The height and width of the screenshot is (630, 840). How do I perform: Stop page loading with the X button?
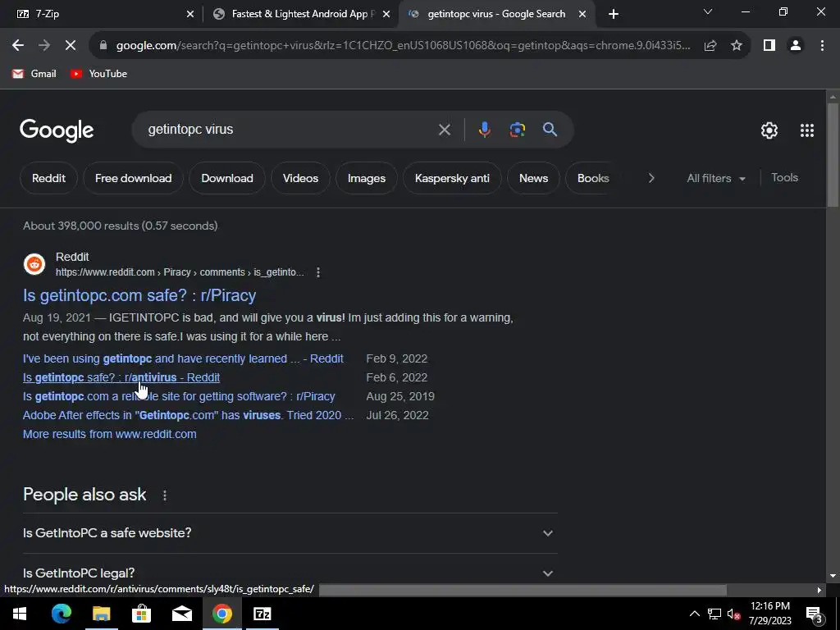coord(71,46)
